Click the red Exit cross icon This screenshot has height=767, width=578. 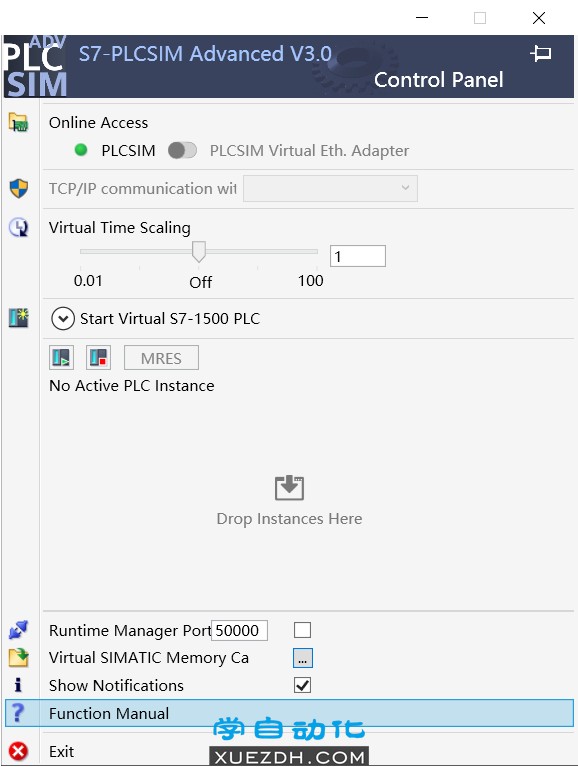[19, 751]
